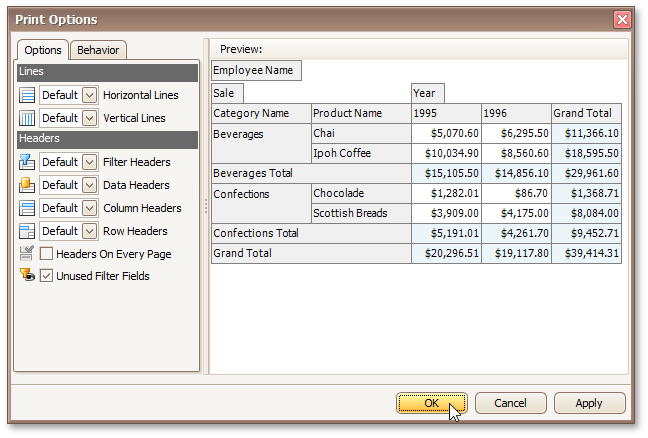Click the Column Headers icon
648x438 pixels.
click(x=27, y=208)
